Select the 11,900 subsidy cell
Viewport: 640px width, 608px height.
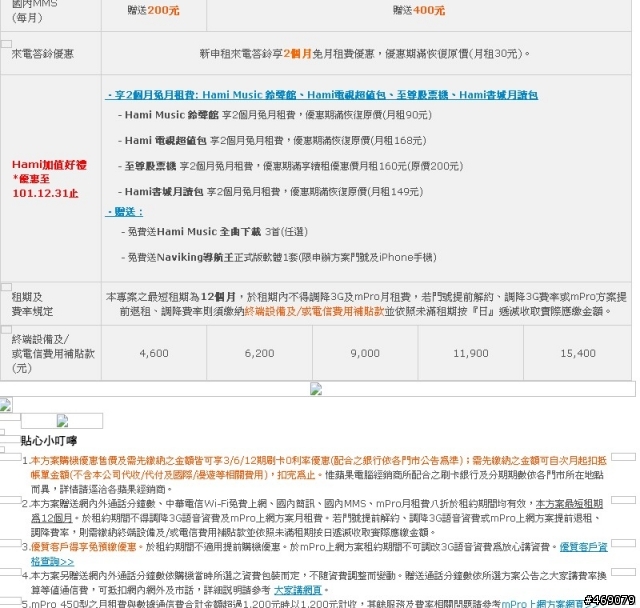click(471, 353)
